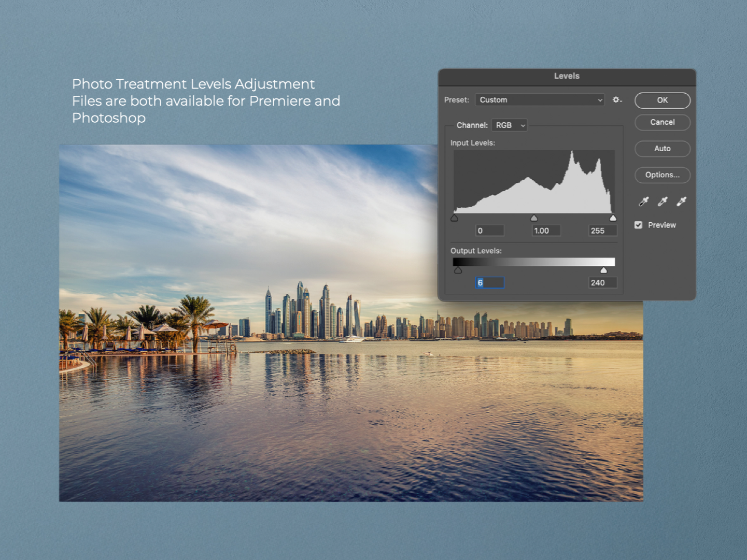Open the Preset dropdown showing Custom

(x=540, y=100)
